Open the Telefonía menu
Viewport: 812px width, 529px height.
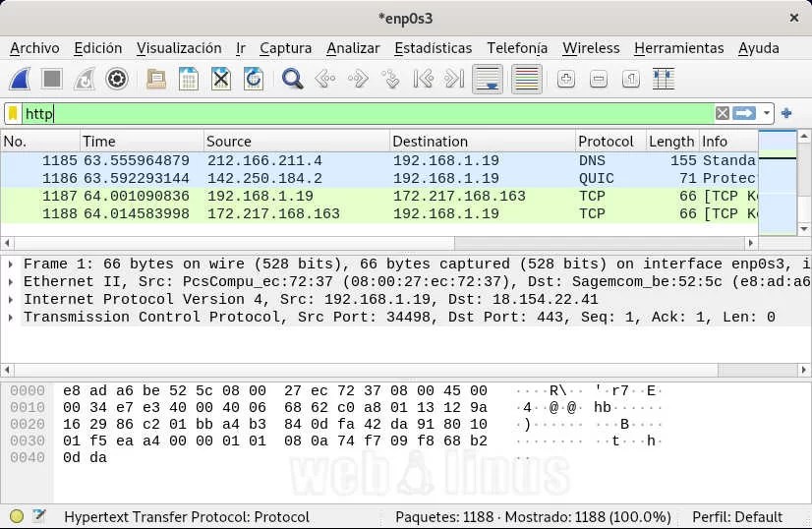point(517,48)
